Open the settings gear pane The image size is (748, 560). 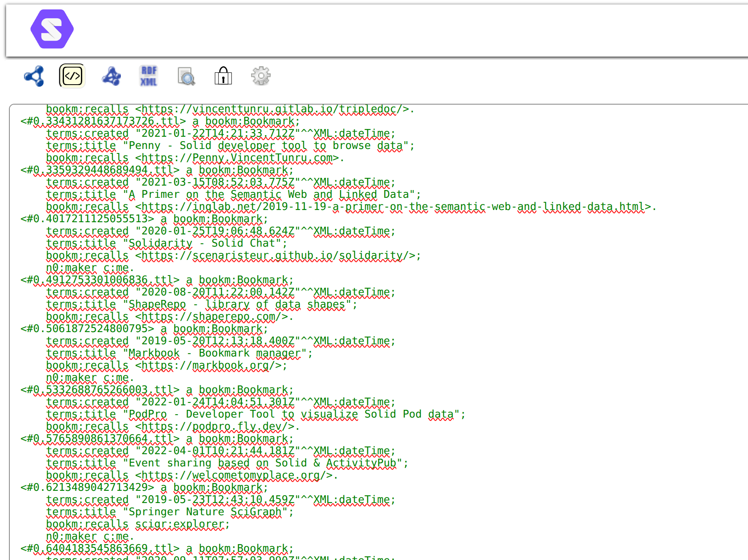pos(260,76)
